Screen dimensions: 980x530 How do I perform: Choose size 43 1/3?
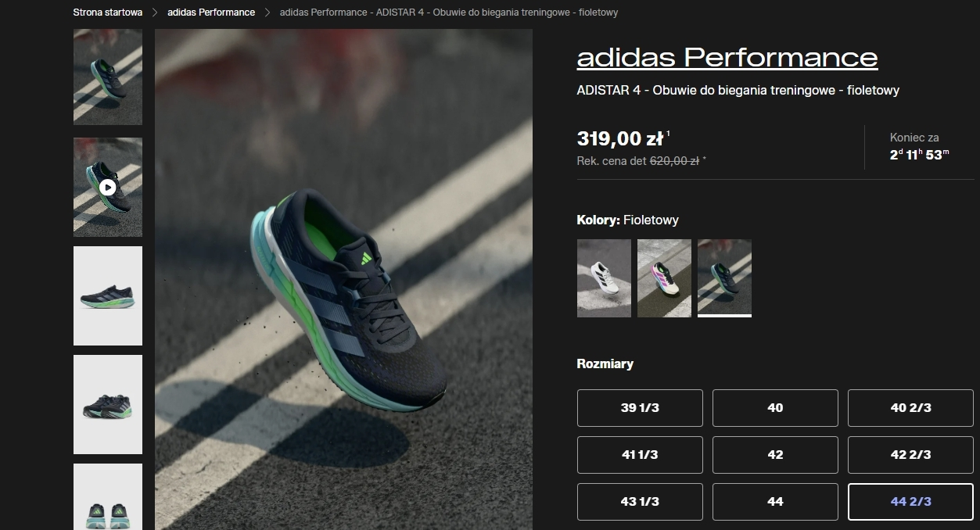(640, 502)
